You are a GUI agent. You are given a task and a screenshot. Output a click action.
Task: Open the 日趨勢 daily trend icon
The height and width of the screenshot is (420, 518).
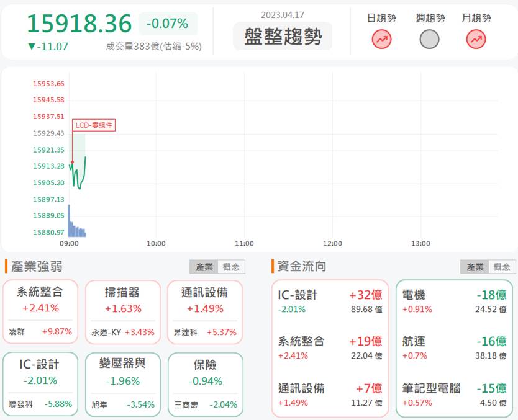coord(380,39)
